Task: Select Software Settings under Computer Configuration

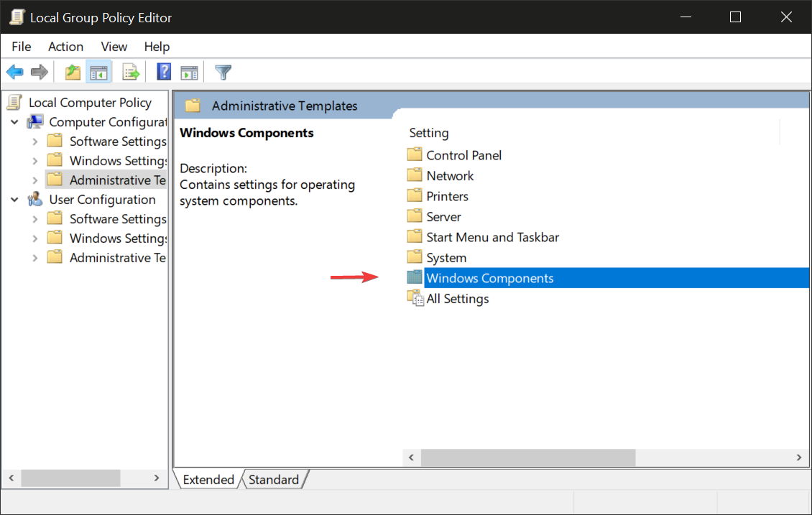Action: pyautogui.click(x=118, y=141)
